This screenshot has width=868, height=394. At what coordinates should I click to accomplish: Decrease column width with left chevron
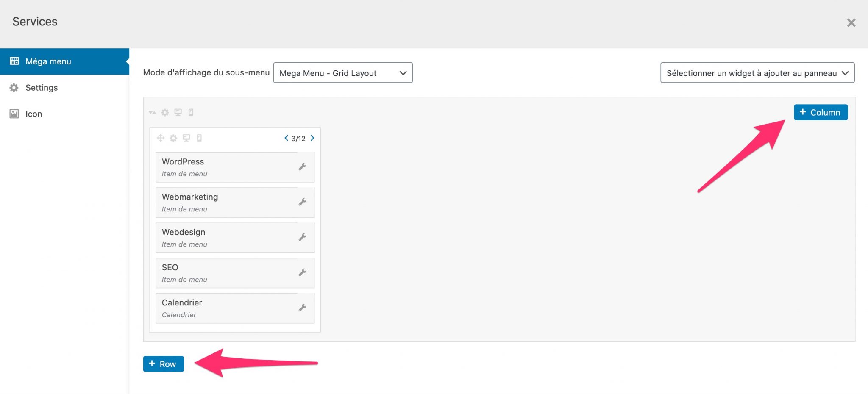(287, 138)
